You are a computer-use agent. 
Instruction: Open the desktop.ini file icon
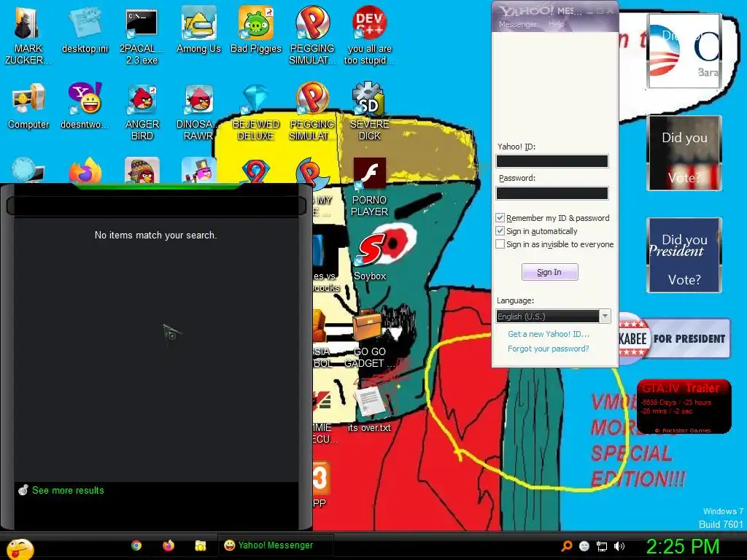click(85, 29)
